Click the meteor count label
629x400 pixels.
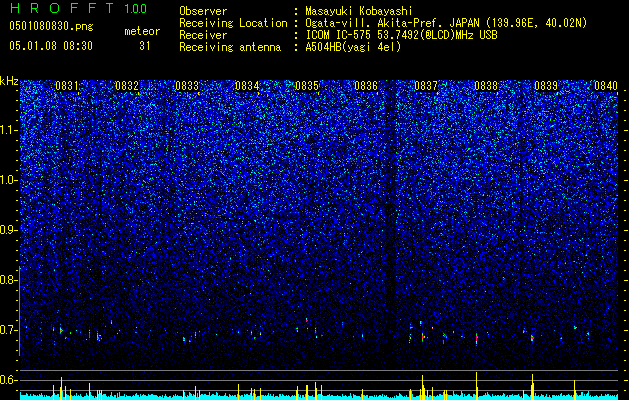click(142, 31)
